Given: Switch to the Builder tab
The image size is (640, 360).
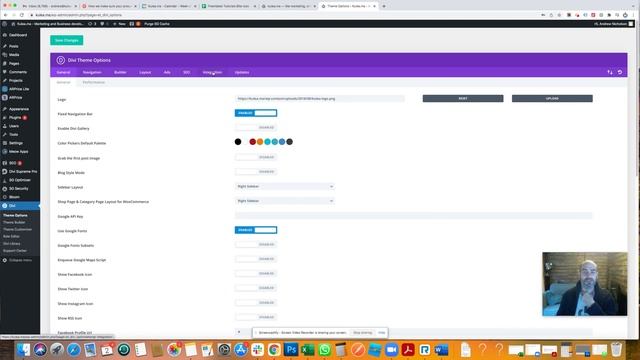Looking at the screenshot, I should pos(120,72).
